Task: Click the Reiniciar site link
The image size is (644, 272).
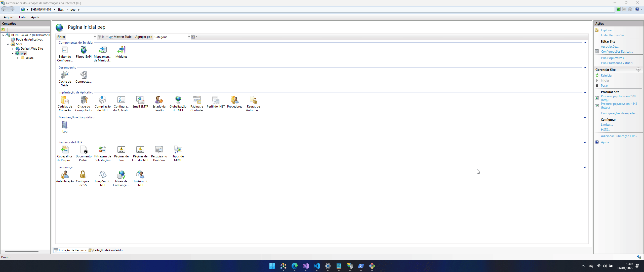Action: [607, 76]
